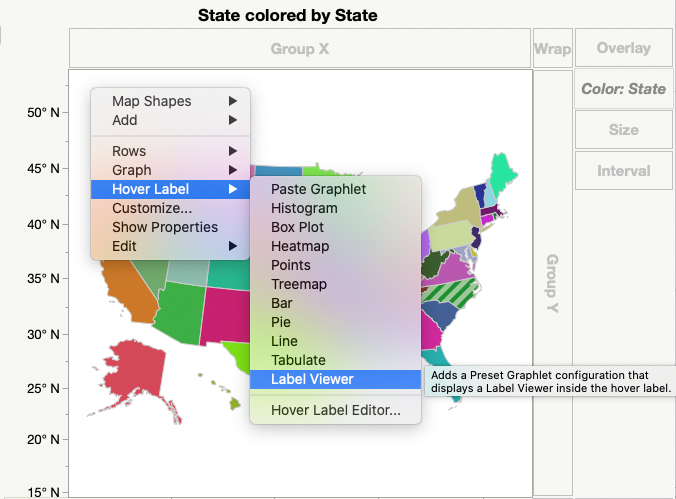Choose the Heatmap preset
Viewport: 676px width, 499px height.
click(299, 246)
